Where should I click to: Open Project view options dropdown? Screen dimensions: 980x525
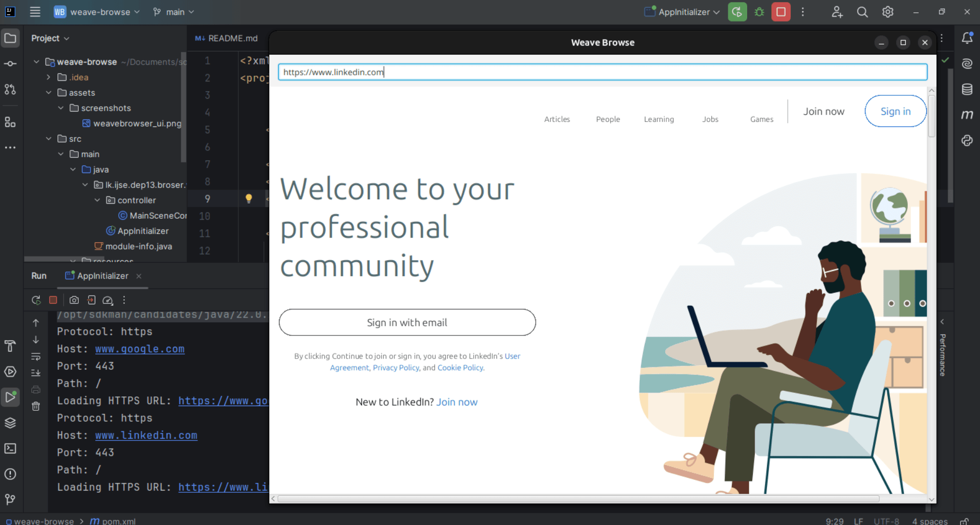50,38
